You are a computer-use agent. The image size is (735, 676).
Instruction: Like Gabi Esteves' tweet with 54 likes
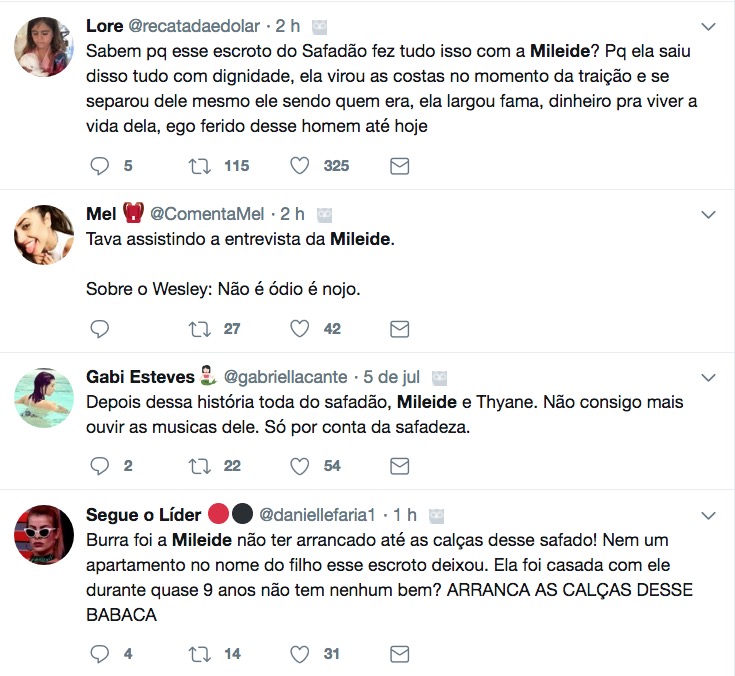(x=300, y=465)
